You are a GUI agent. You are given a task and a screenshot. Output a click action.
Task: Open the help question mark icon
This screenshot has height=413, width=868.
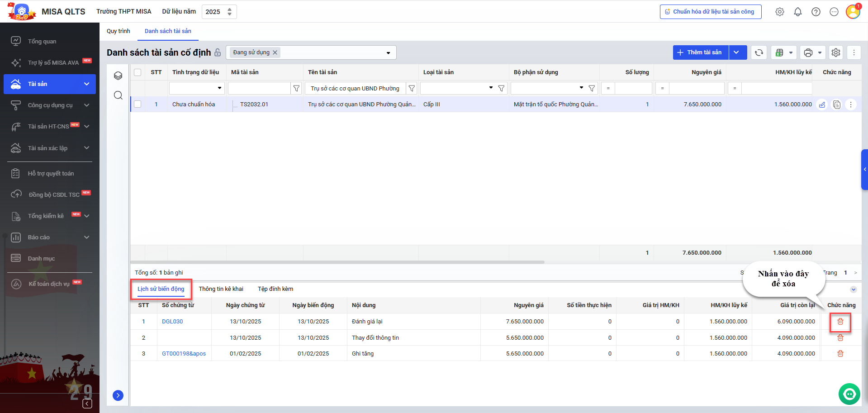816,12
